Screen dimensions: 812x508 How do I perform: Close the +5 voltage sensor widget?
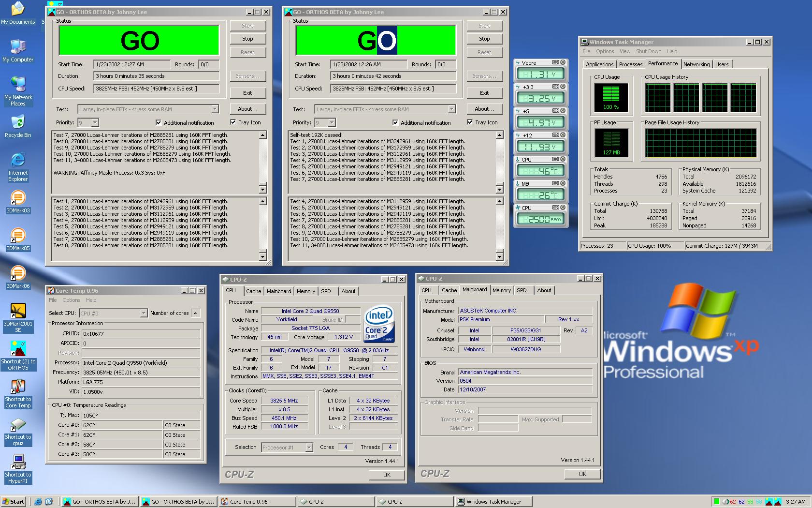click(x=563, y=111)
